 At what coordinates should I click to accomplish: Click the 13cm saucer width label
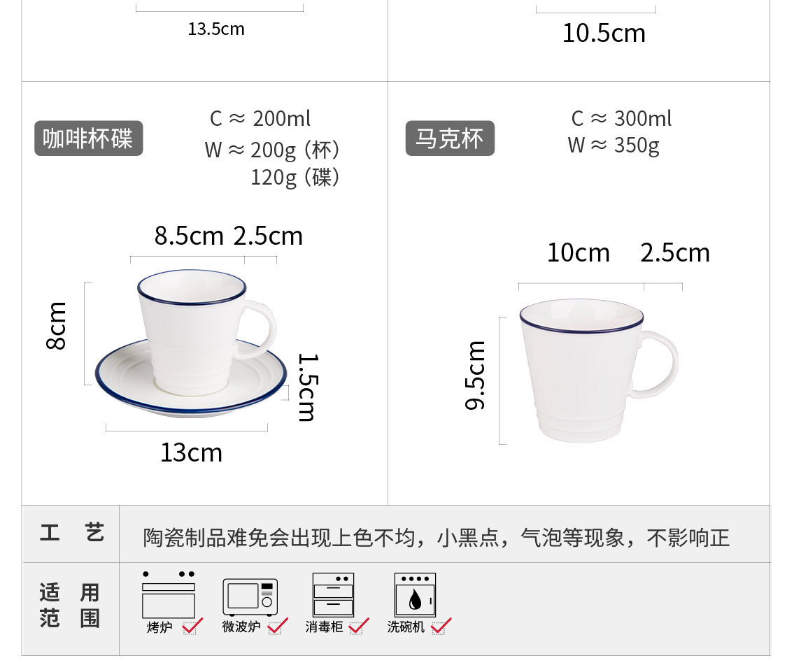pos(191,452)
